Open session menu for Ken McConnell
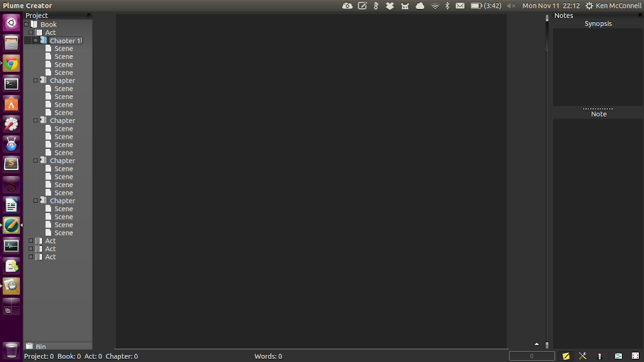Screen dimensions: 644x362 [613, 6]
